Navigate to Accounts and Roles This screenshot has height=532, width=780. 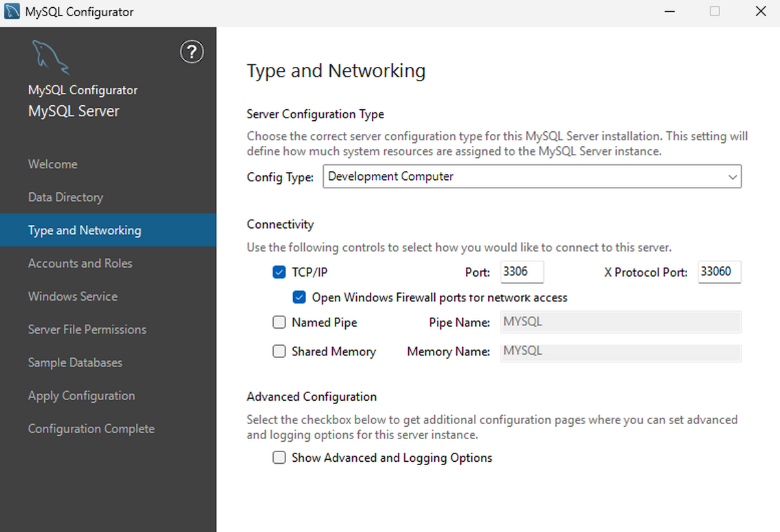[x=108, y=264]
